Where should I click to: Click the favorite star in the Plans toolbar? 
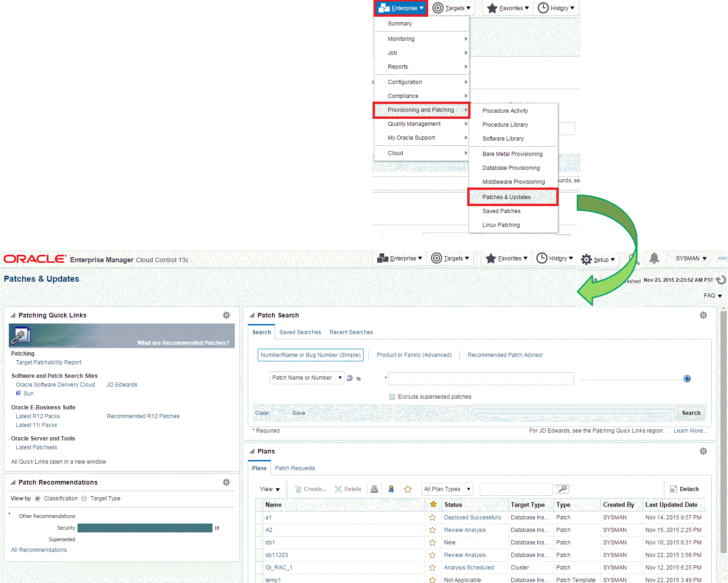[408, 489]
